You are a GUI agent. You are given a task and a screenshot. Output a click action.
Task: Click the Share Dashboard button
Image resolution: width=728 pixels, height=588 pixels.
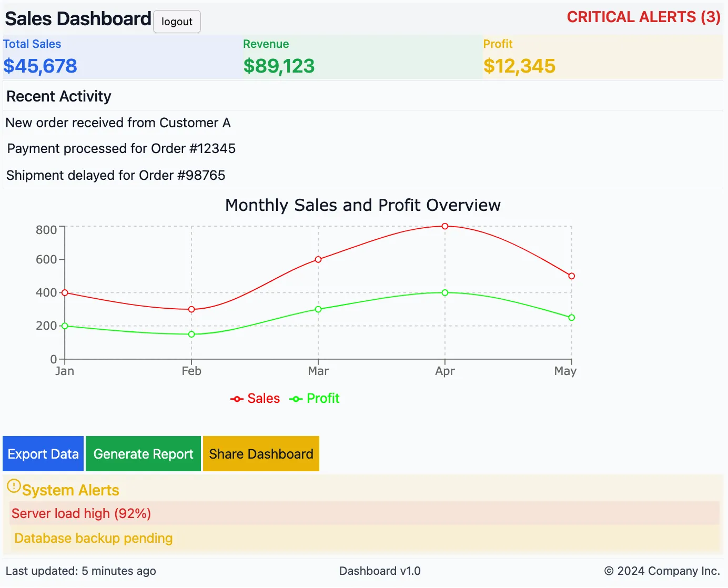point(261,453)
